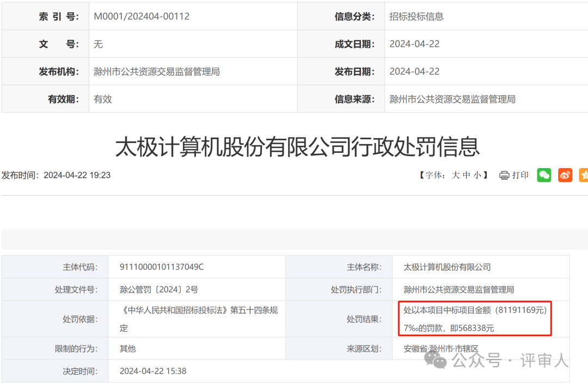Viewport: 588px width, 384px height.
Task: Click the printer icon
Action: coord(504,175)
